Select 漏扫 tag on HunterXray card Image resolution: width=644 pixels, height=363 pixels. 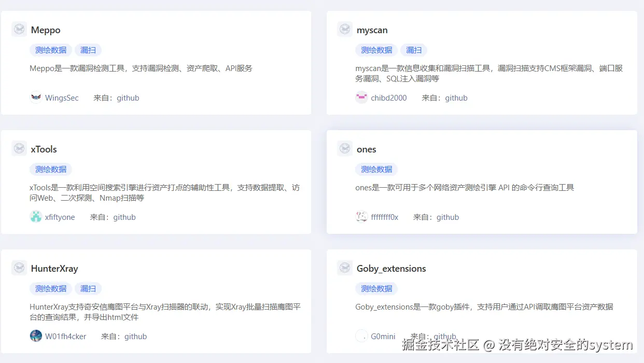88,288
